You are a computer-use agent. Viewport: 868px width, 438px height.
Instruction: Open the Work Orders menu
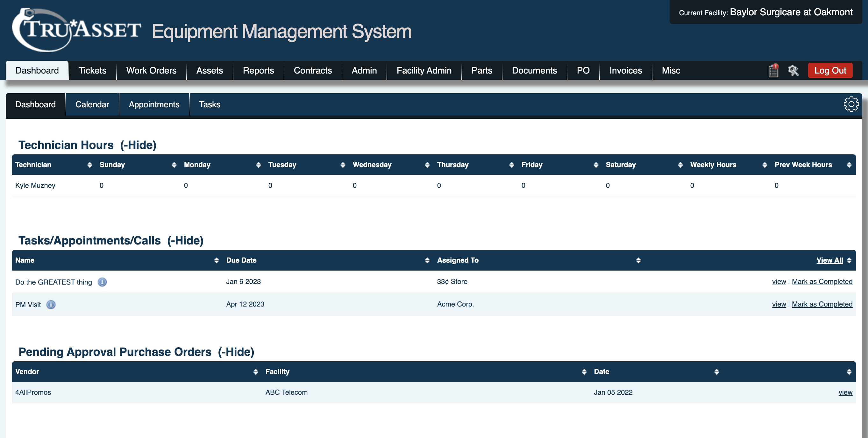click(x=151, y=70)
